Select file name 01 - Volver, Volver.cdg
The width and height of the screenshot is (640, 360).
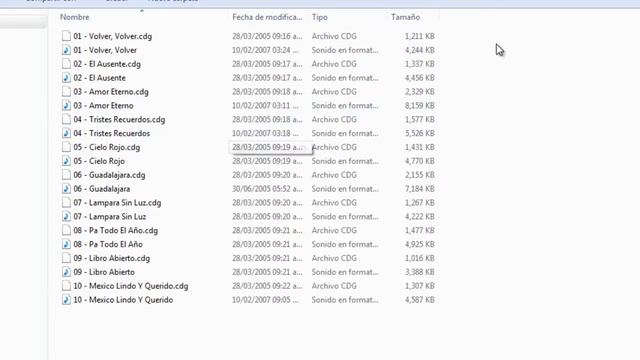[x=113, y=36]
